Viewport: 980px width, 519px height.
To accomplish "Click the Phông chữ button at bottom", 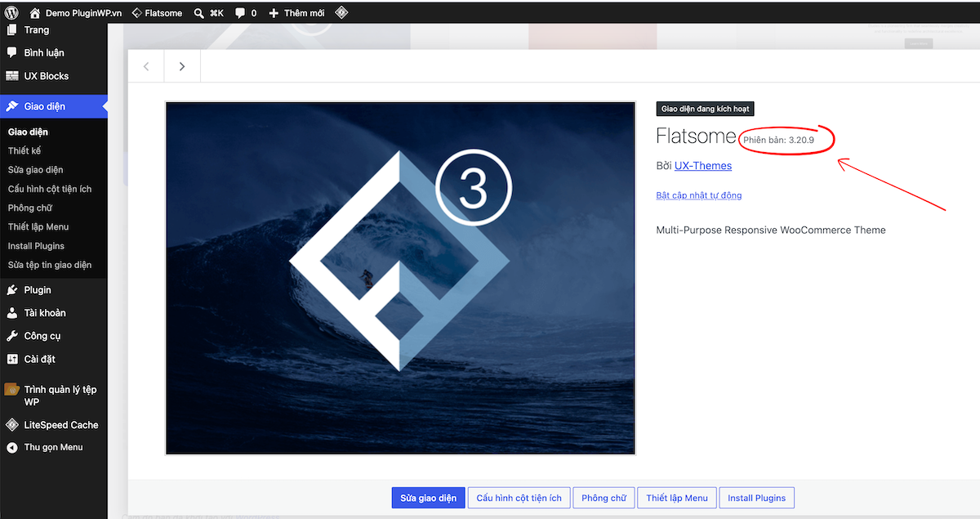I will (604, 498).
